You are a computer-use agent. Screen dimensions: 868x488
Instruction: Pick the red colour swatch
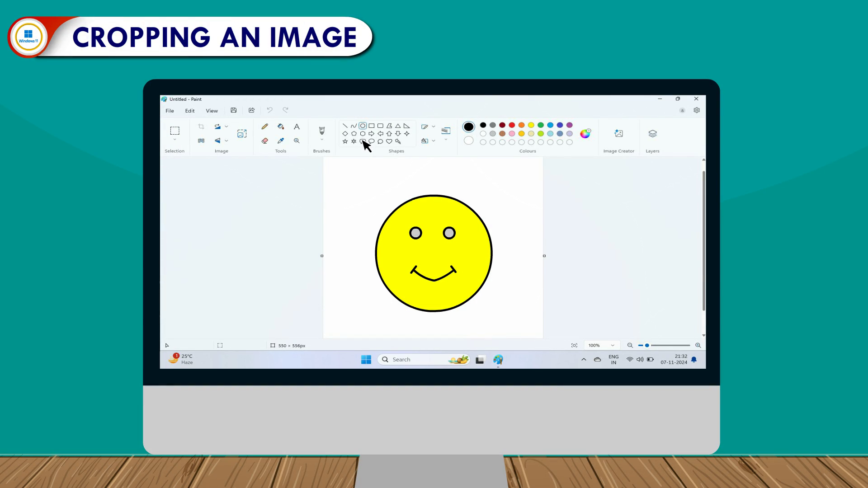pos(512,125)
